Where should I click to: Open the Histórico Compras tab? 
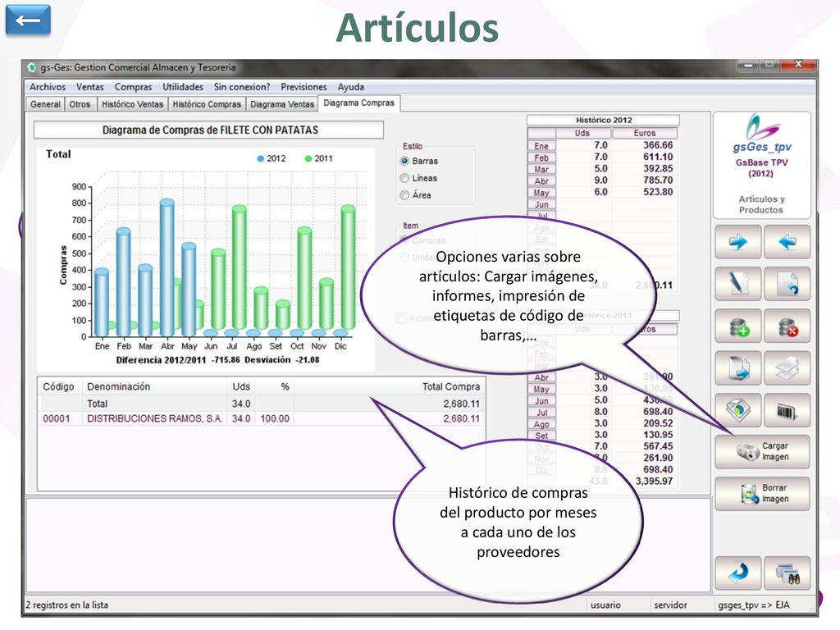point(207,104)
